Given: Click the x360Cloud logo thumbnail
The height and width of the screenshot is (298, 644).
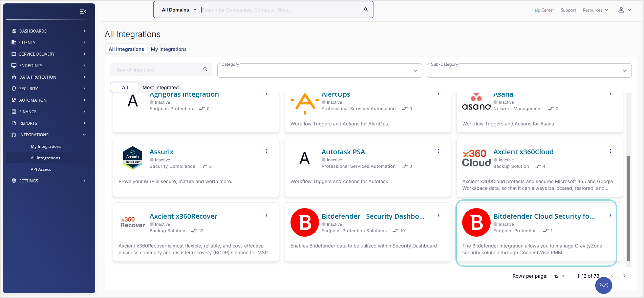Looking at the screenshot, I should coord(476,158).
